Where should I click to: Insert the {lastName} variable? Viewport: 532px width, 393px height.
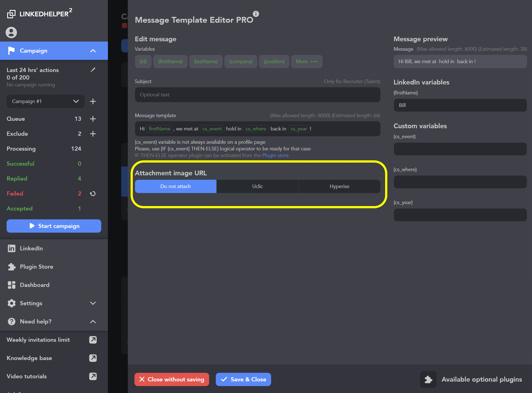206,61
